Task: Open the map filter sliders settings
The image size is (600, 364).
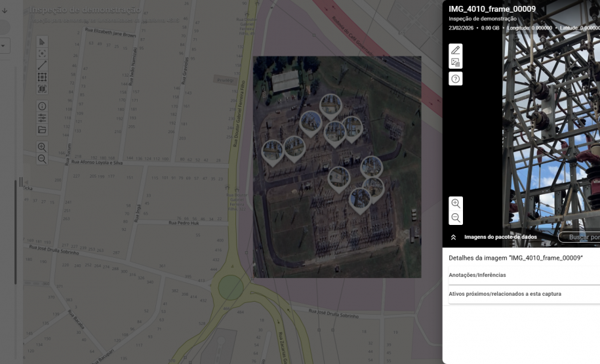Action: (42, 118)
